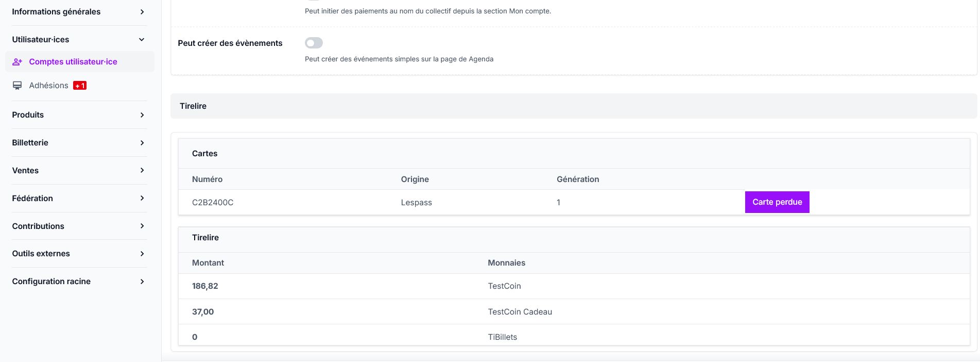Collapse the Utilisateur·ices section chevron

[x=142, y=40]
